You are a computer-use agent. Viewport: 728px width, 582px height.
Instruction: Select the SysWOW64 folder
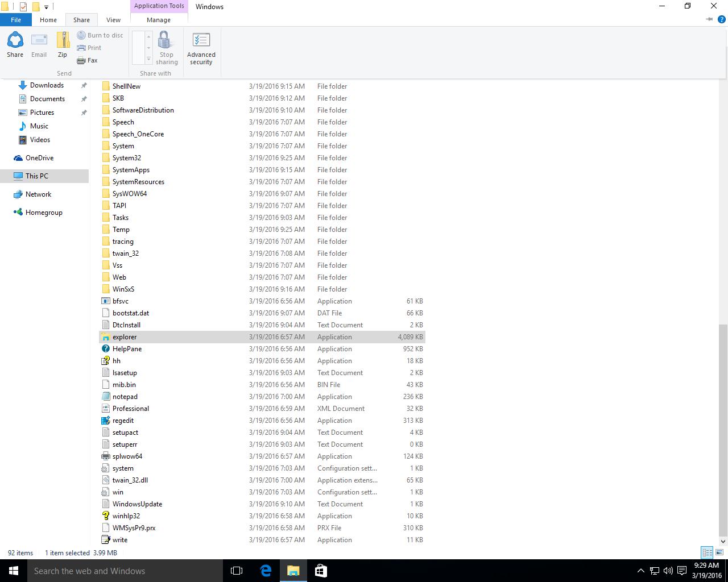click(x=262, y=194)
